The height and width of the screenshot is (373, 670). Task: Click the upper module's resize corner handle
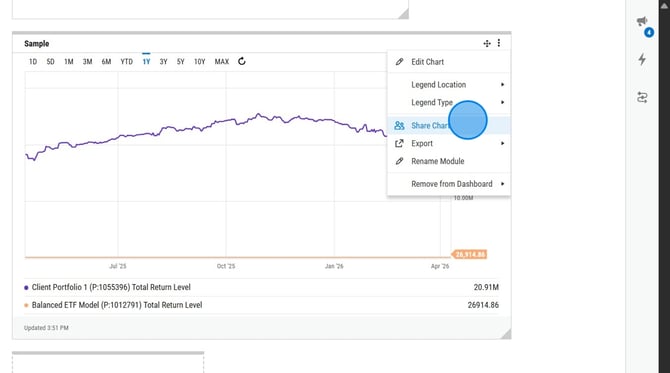point(404,14)
